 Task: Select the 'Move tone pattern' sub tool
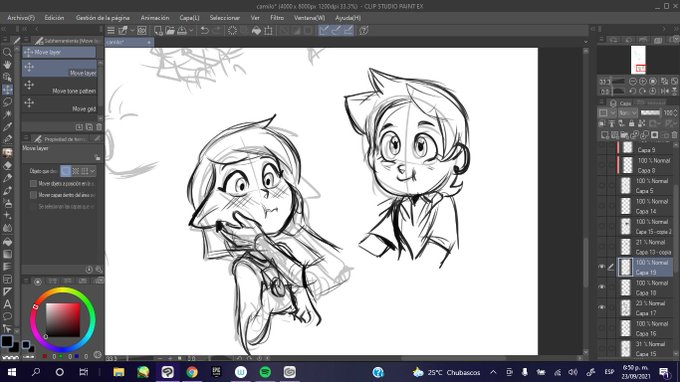pos(59,87)
